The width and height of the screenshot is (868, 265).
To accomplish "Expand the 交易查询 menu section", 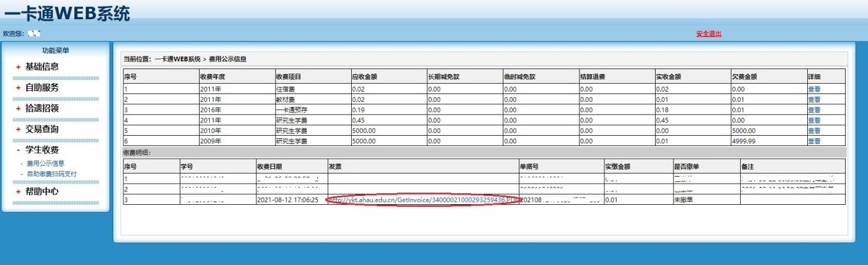I will [42, 129].
